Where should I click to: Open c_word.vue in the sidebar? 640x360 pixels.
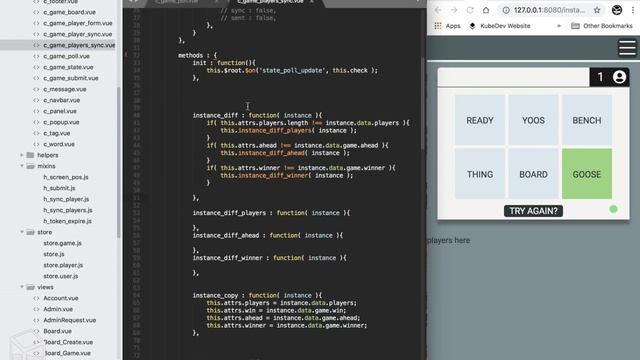tap(59, 144)
